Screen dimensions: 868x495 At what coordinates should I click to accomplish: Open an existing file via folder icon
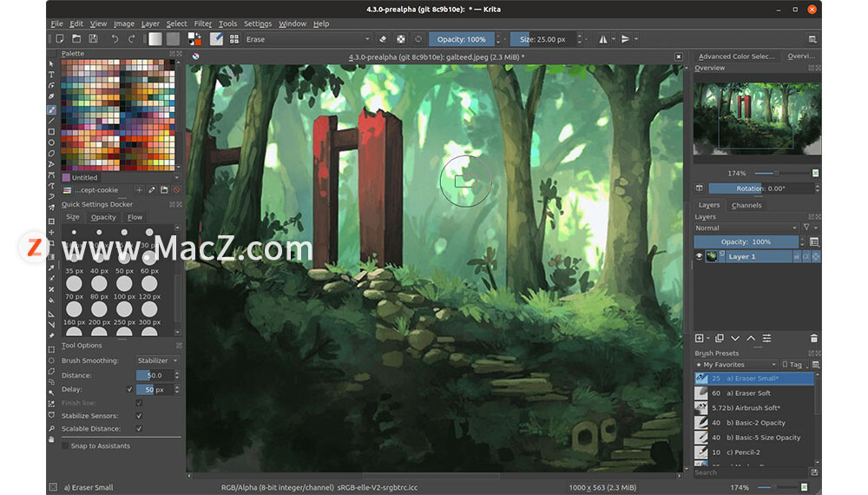coord(76,39)
